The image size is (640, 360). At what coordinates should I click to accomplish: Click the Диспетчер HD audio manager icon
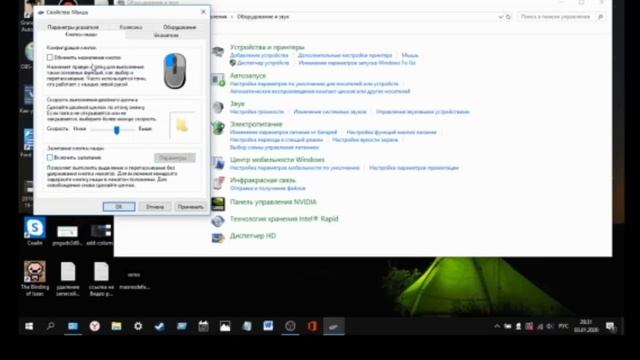tap(218, 238)
